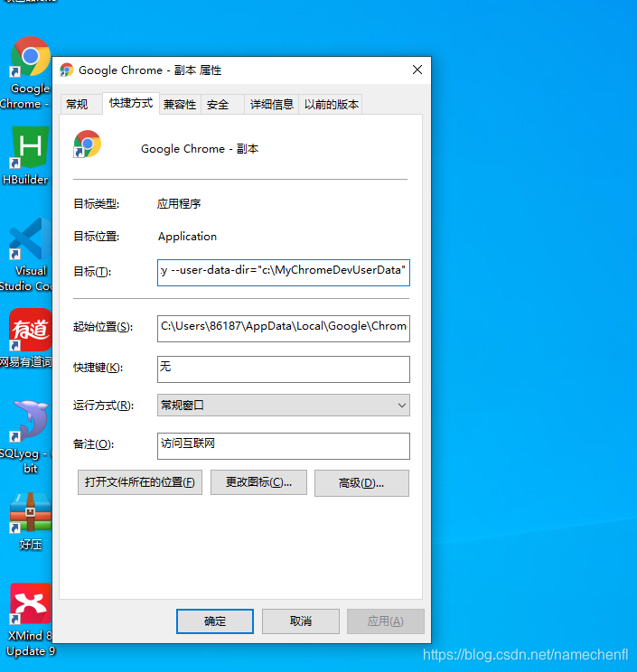The image size is (637, 672).
Task: Click the 取消 cancel button
Action: pos(301,621)
